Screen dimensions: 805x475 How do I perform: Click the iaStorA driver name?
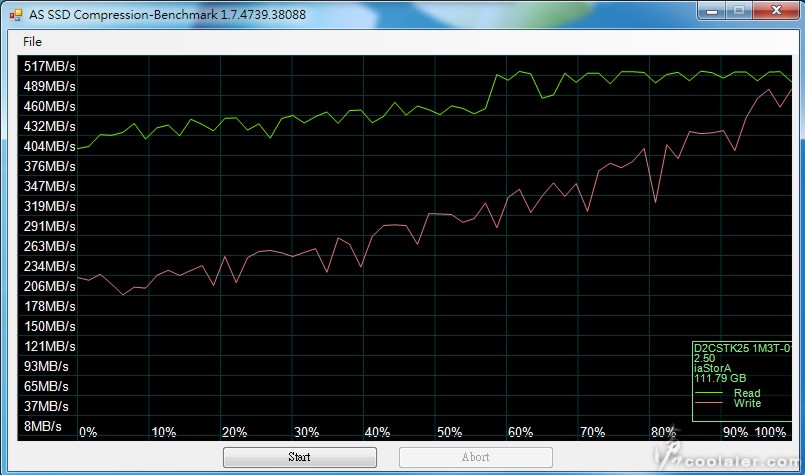pyautogui.click(x=713, y=368)
